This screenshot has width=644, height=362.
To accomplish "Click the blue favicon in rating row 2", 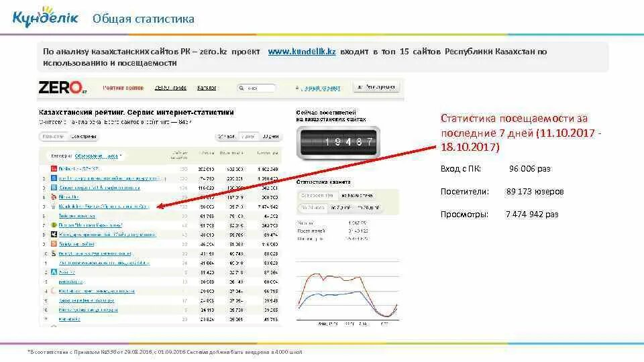I will click(54, 178).
